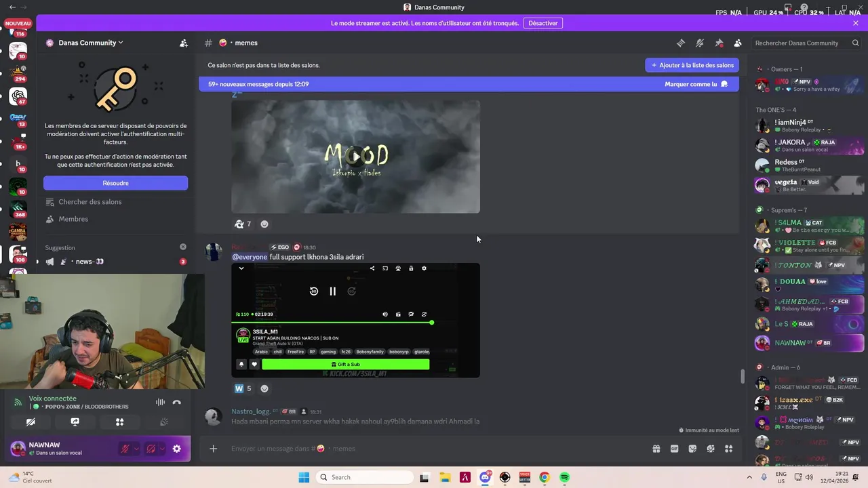
Task: Open Spotify from the taskbar
Action: coord(564,477)
